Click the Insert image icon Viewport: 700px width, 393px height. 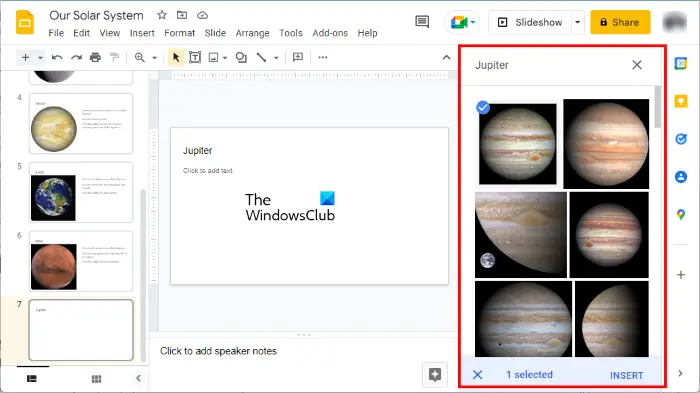[213, 57]
